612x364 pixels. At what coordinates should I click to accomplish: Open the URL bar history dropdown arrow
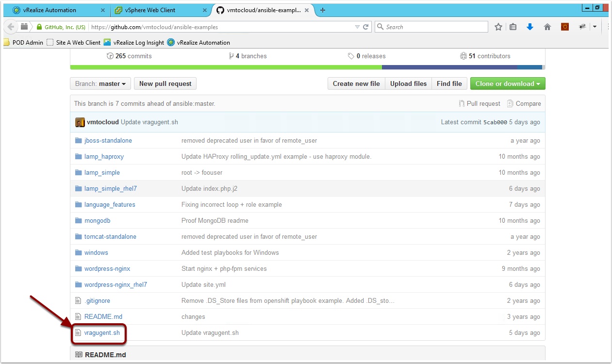tap(357, 27)
